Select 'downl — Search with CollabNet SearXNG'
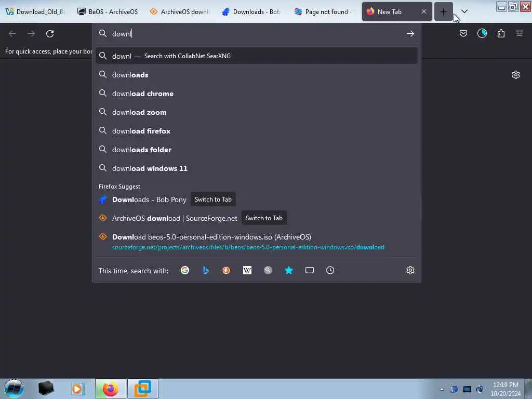The width and height of the screenshot is (532, 399). 257,56
